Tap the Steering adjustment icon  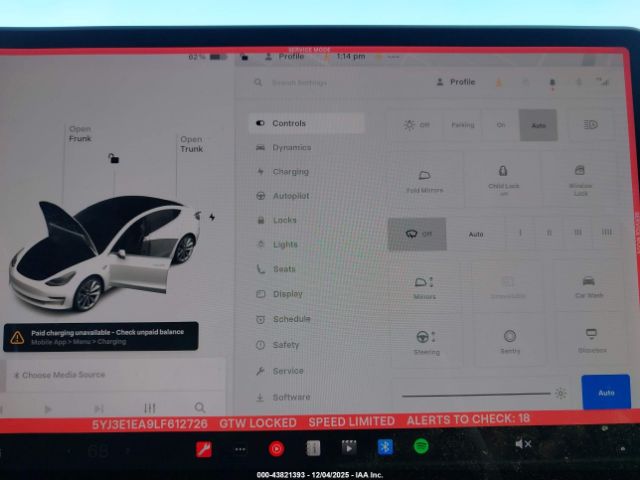point(426,342)
